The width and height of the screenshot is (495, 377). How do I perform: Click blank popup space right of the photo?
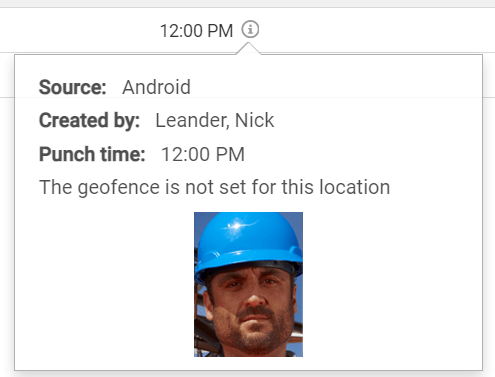[392, 284]
